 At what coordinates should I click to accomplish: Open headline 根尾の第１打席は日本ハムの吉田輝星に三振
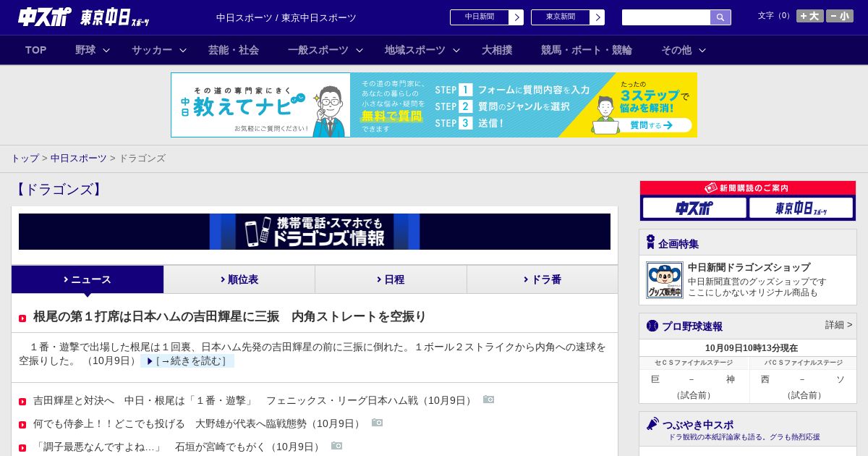230,316
